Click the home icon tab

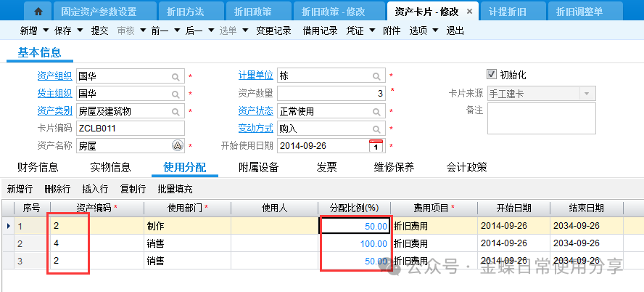pyautogui.click(x=38, y=12)
